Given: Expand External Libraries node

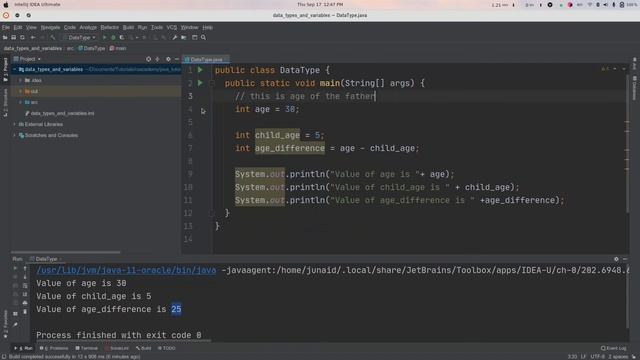Looking at the screenshot, I should click(15, 124).
